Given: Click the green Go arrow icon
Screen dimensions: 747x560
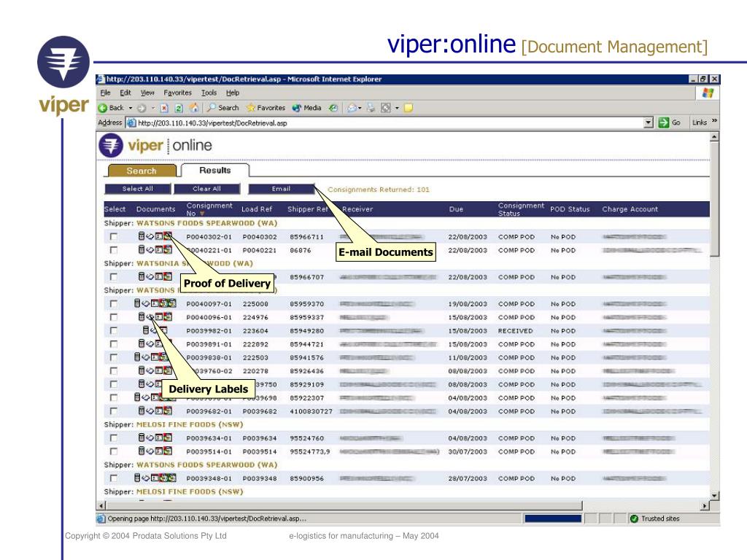Looking at the screenshot, I should click(x=664, y=122).
